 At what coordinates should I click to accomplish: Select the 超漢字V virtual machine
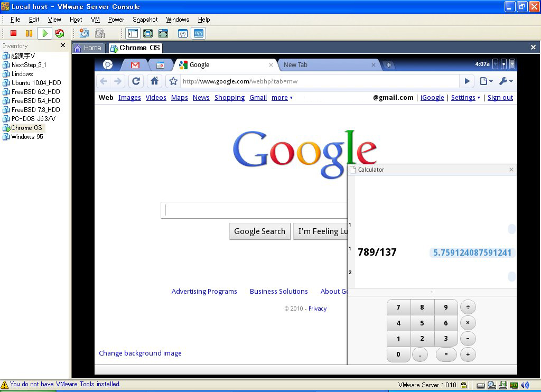pyautogui.click(x=20, y=56)
